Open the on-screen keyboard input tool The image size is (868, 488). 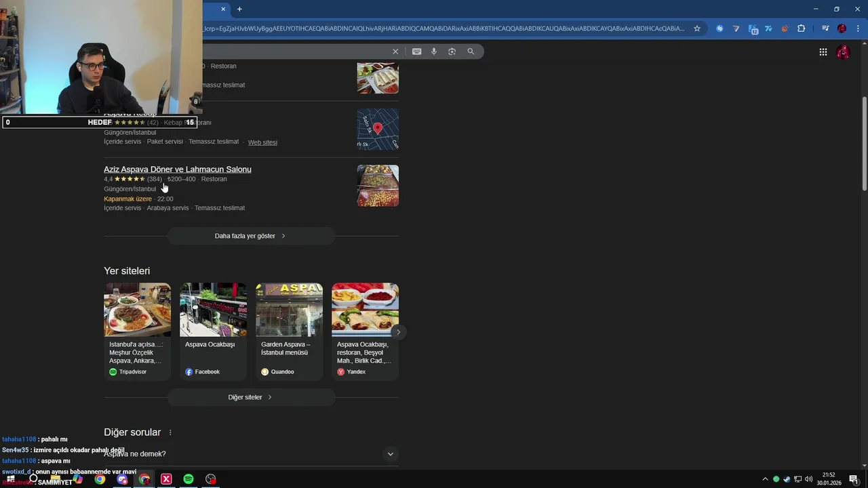point(416,52)
